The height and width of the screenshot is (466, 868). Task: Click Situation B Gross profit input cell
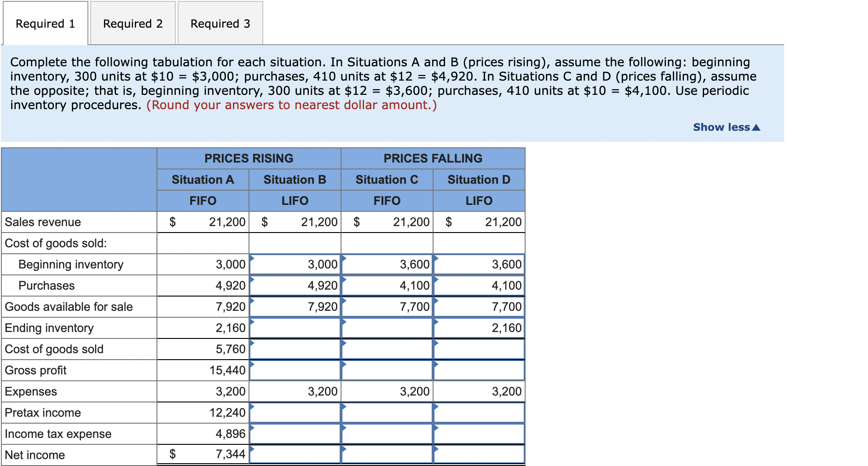(295, 370)
